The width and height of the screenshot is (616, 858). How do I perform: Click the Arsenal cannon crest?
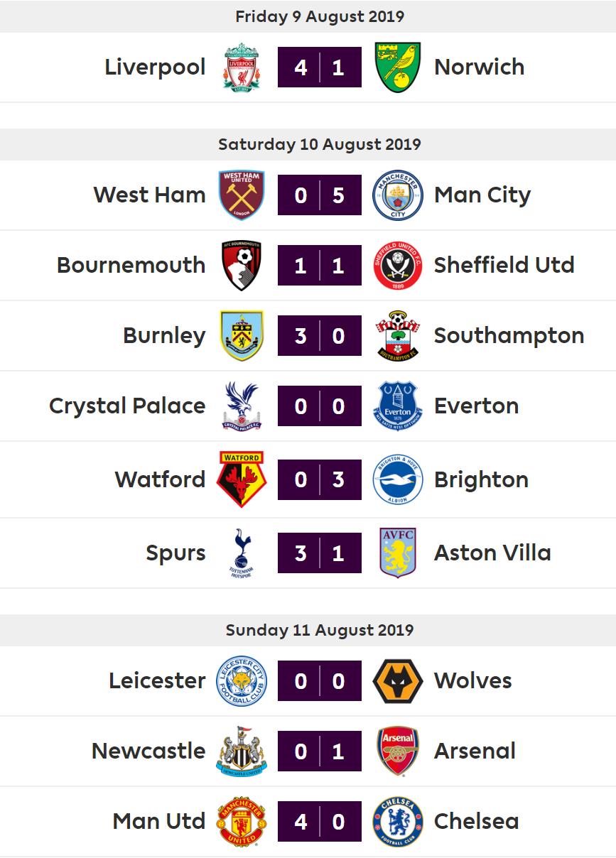tap(398, 751)
